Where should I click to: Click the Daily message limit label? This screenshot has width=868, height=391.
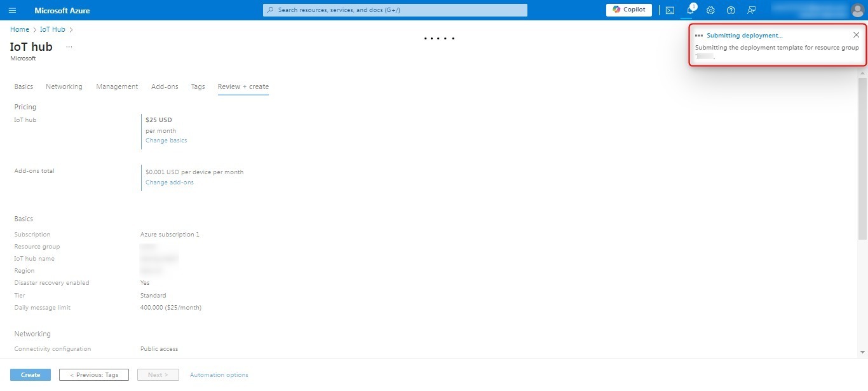point(43,308)
